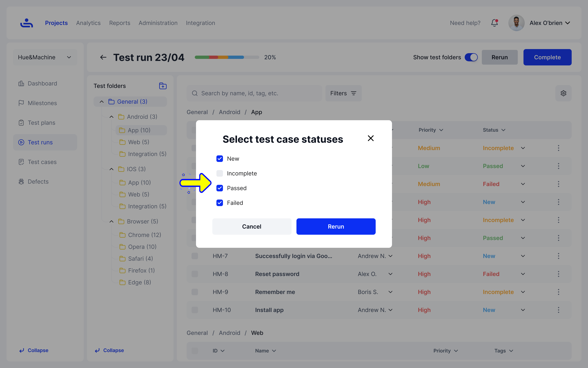This screenshot has height=368, width=588.
Task: Open Test plans from the sidebar
Action: coord(45,123)
